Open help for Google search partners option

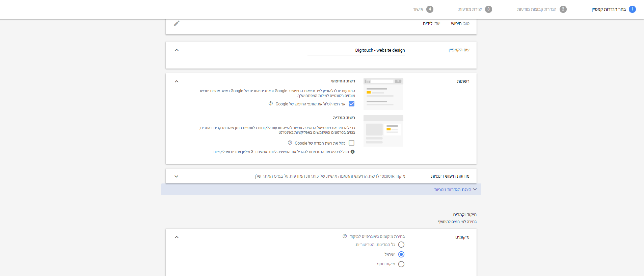(x=271, y=104)
